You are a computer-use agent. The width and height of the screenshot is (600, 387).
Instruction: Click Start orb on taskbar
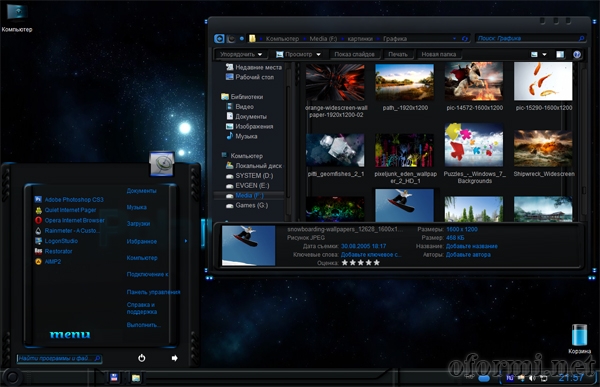[x=13, y=378]
